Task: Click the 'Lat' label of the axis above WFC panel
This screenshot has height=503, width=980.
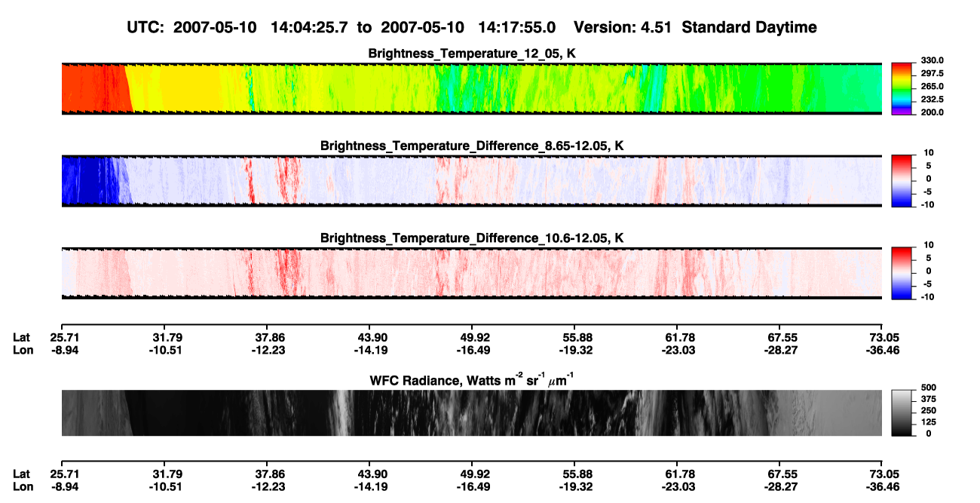Action: [x=20, y=337]
